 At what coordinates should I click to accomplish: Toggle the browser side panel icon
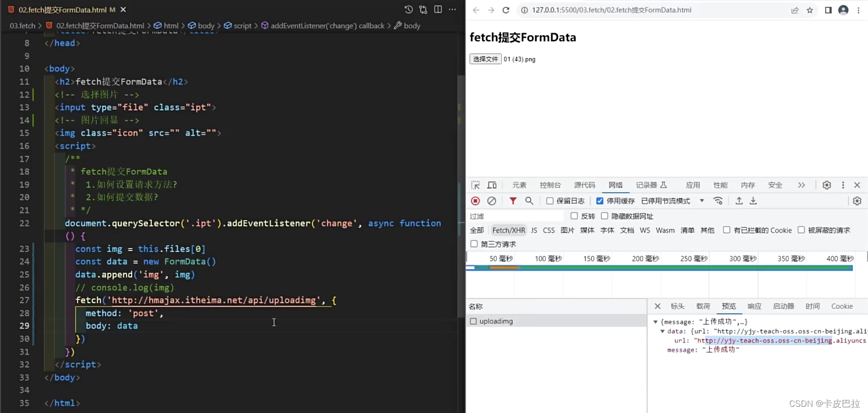828,10
